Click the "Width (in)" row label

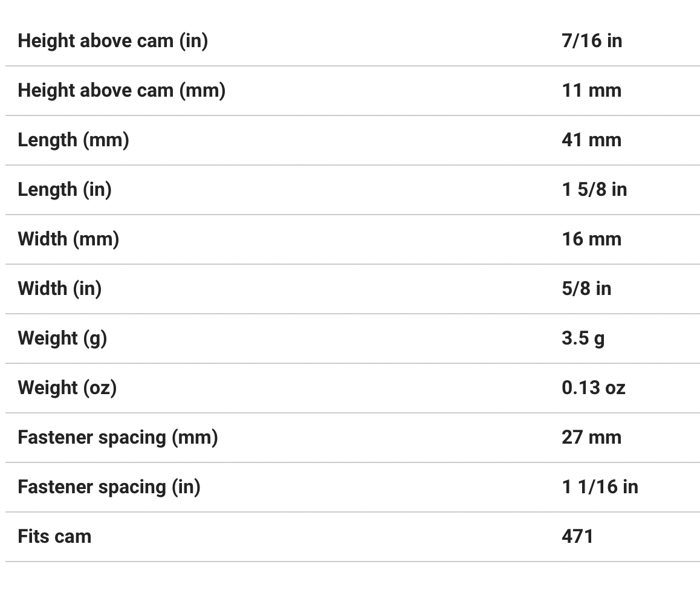(x=60, y=289)
